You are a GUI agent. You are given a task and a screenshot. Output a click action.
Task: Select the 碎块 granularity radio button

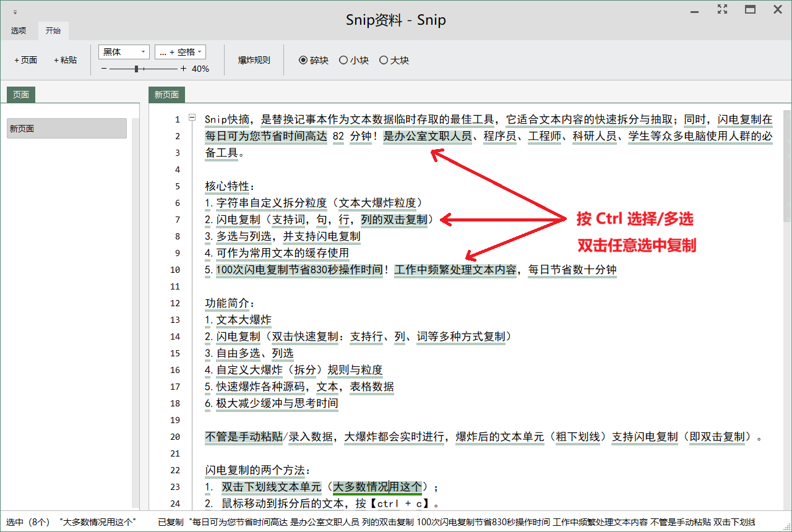314,60
